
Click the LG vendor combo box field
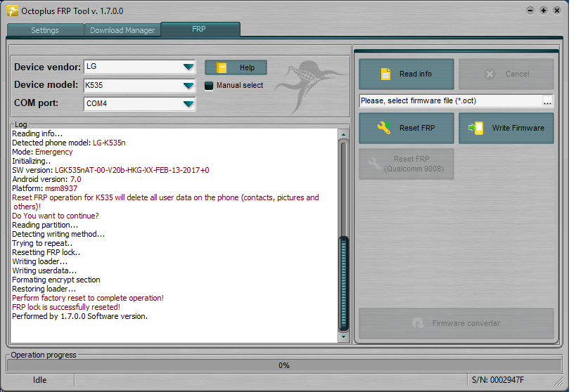139,67
